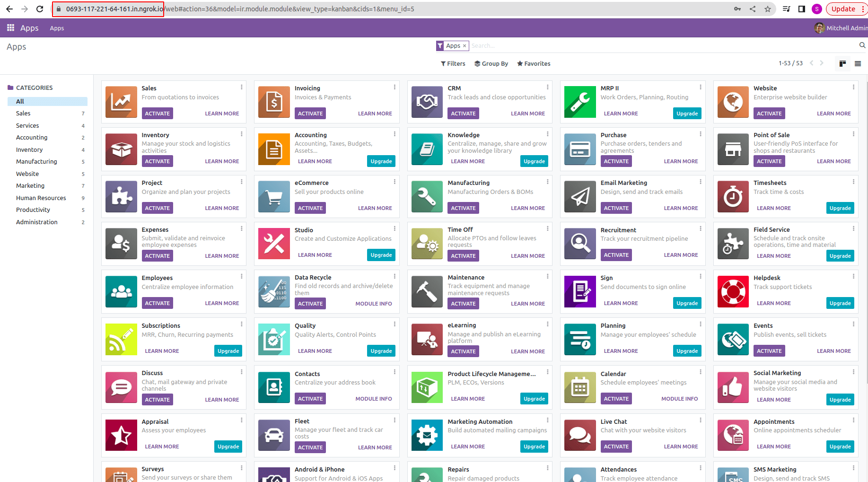Viewport: 868px width, 482px height.
Task: Open Mitchell Admin user menu
Action: [x=841, y=28]
